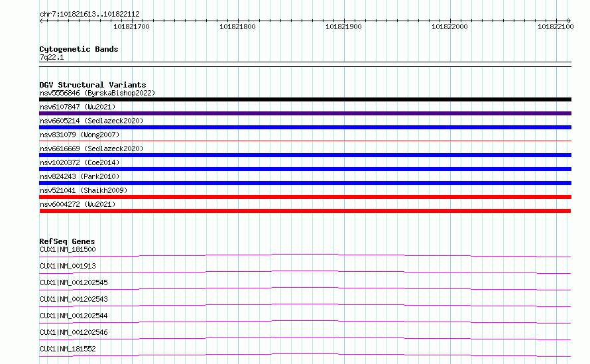The height and width of the screenshot is (364, 590).
Task: Click the CUX1|NM_001202543 transcript label
Action: (x=74, y=299)
